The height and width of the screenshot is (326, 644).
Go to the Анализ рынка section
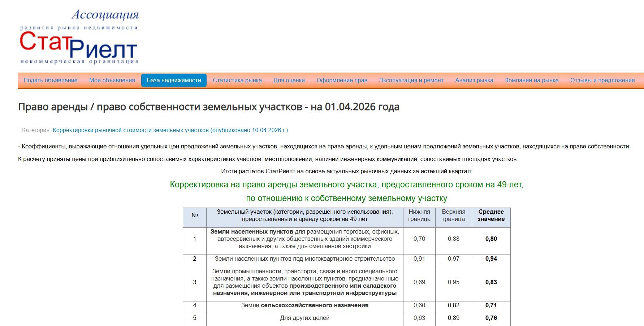pos(474,80)
